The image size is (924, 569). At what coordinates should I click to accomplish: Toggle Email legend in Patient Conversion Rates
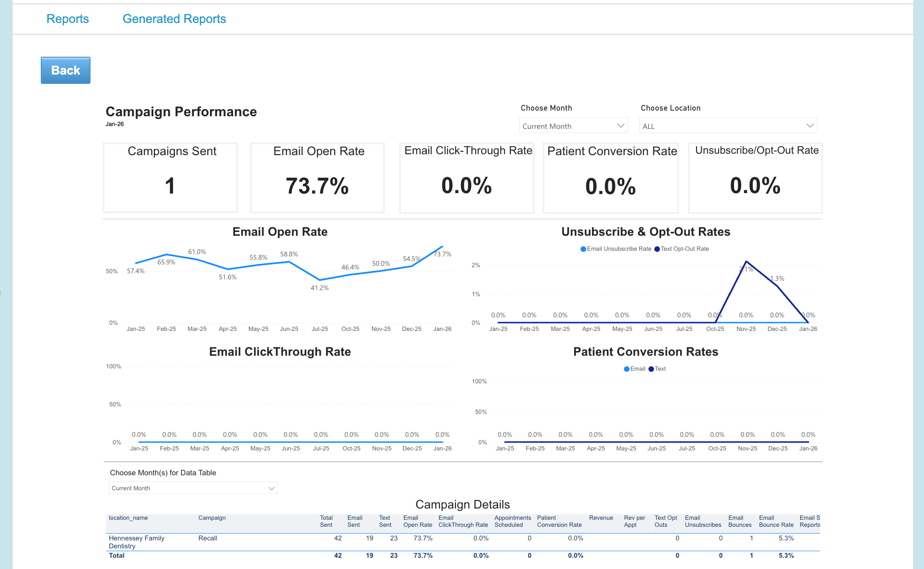click(627, 369)
